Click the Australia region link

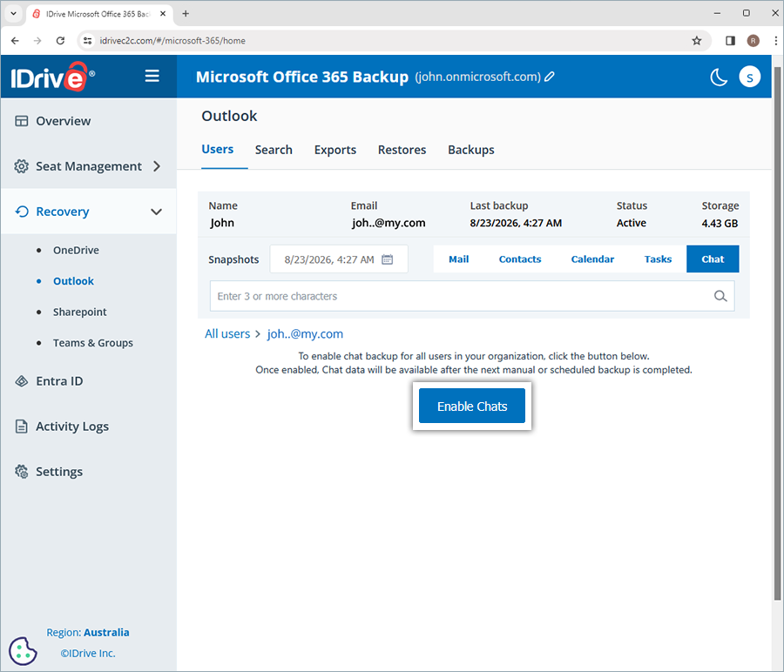pyautogui.click(x=106, y=633)
